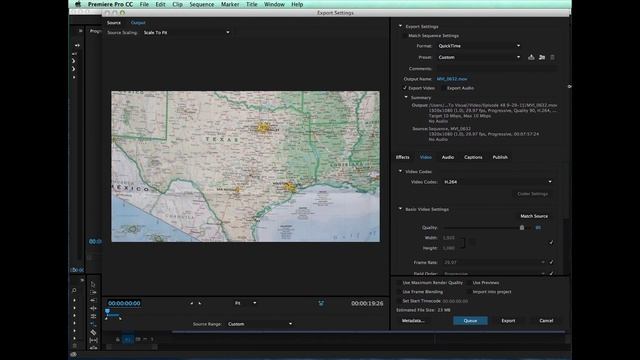Open the Preset dropdown showing Custom

479,57
